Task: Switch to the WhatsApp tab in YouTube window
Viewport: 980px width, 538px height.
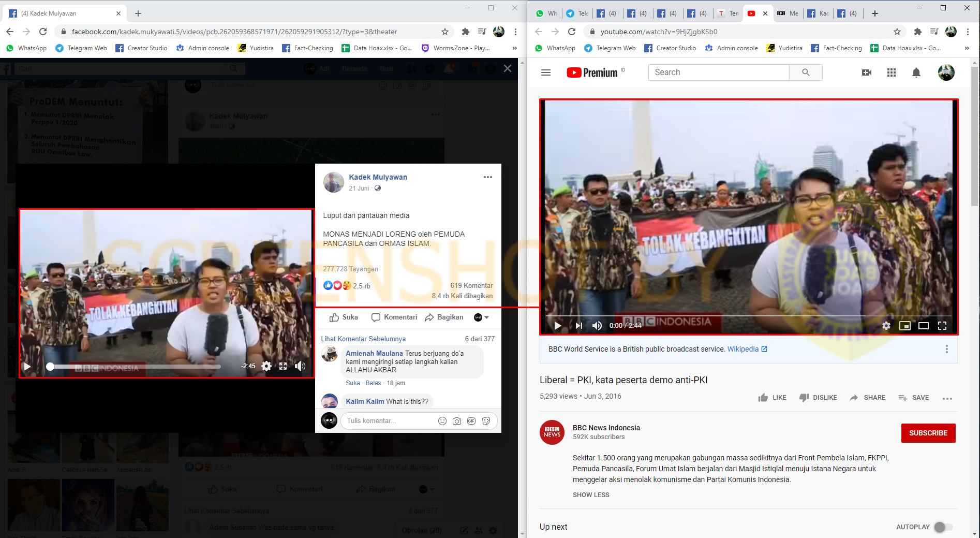Action: 547,13
